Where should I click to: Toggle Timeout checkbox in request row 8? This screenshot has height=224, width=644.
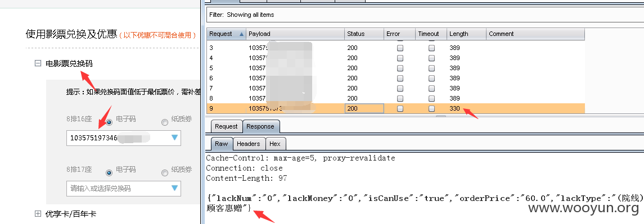431,98
